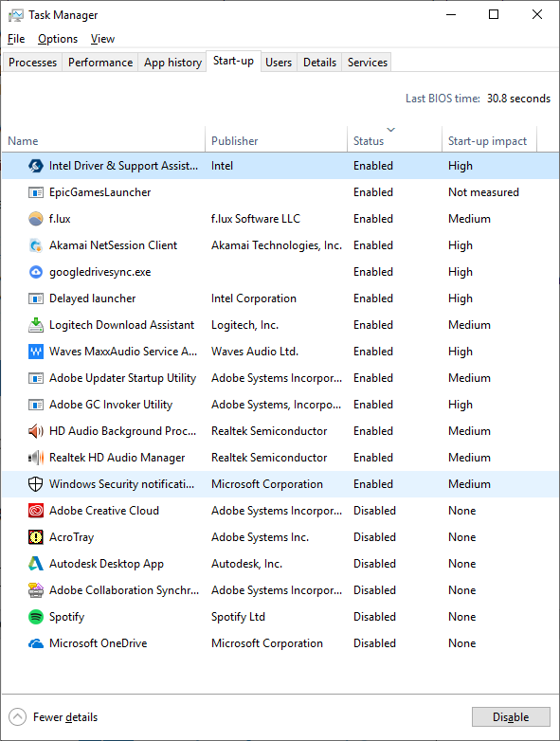
Task: Click the Spotify green icon
Action: (36, 616)
